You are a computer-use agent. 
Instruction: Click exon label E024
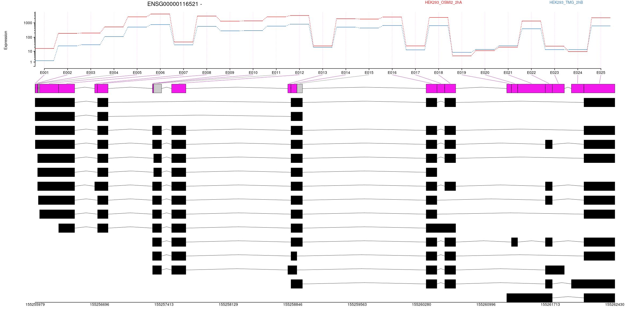(x=578, y=73)
